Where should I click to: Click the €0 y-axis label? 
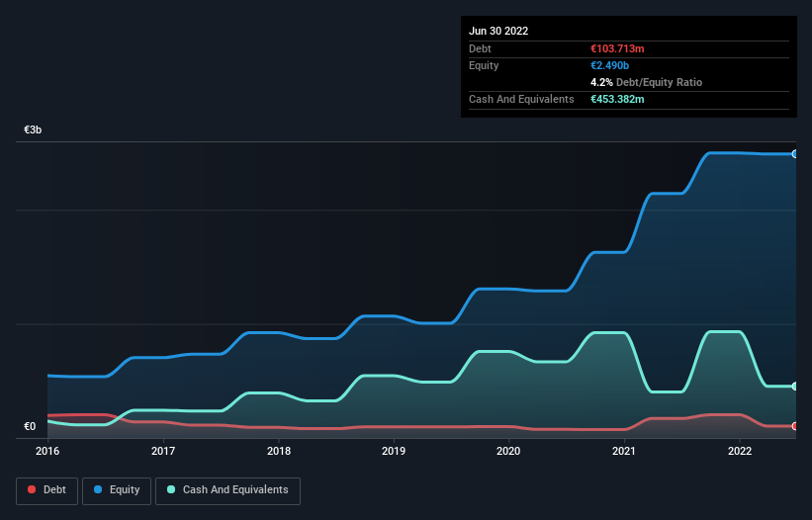coord(30,426)
